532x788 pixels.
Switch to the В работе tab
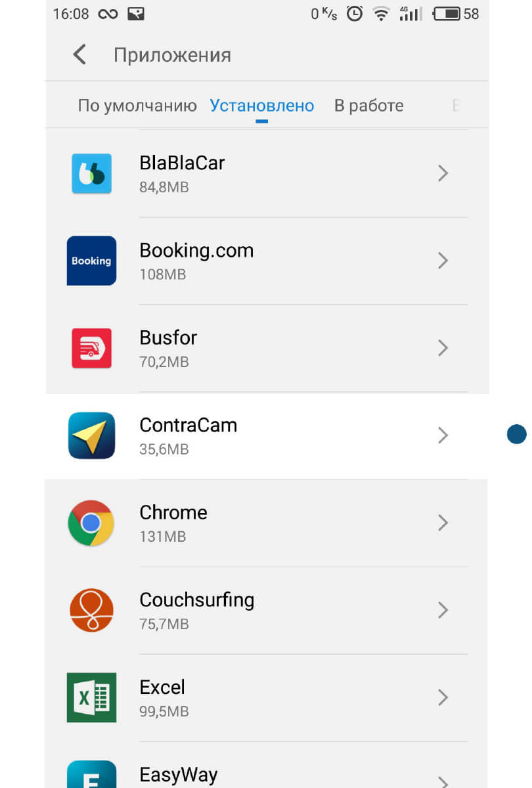coord(369,106)
